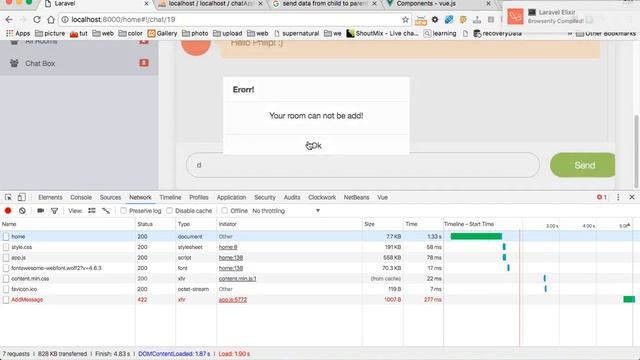Toggle capture screenshots camera icon
Screen dimensions: 640x360
[40, 211]
